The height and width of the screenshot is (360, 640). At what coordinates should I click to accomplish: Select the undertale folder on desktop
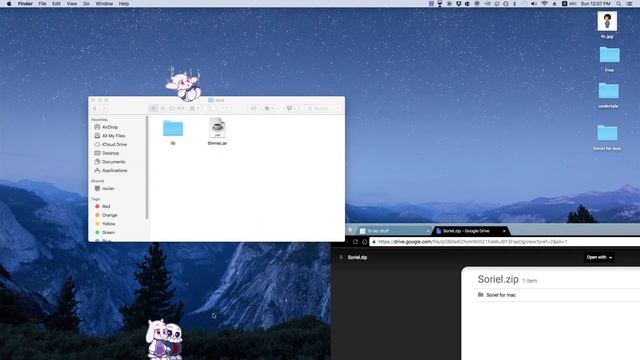click(x=609, y=91)
